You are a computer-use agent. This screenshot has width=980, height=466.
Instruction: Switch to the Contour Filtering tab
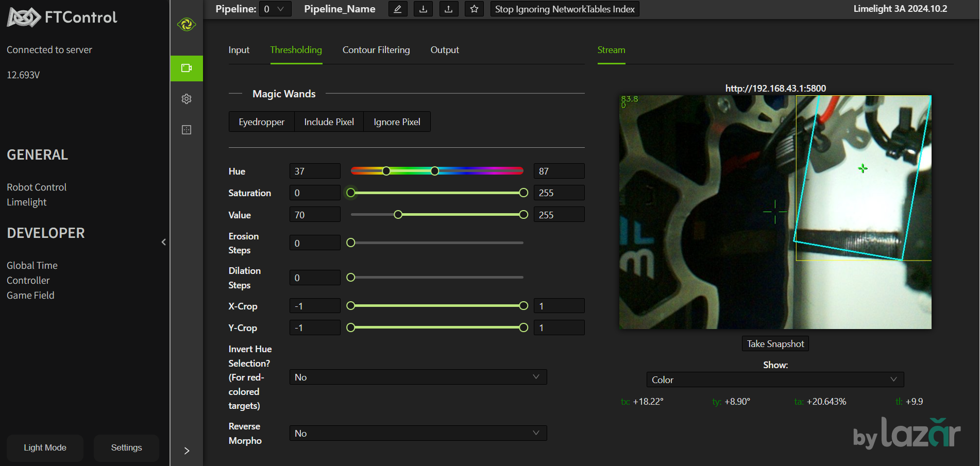(376, 50)
